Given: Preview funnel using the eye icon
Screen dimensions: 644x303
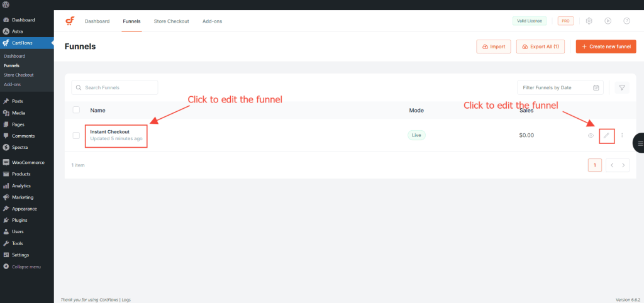Looking at the screenshot, I should pos(591,135).
